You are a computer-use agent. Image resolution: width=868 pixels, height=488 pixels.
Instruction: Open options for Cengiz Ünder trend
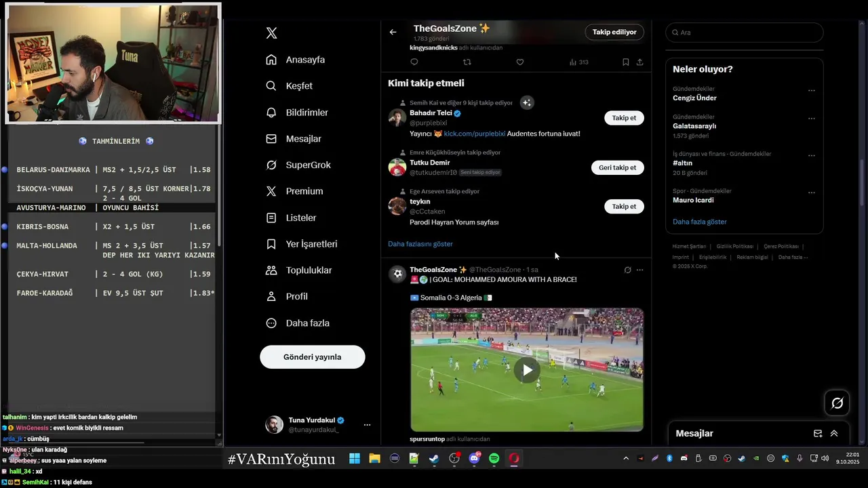(x=811, y=90)
